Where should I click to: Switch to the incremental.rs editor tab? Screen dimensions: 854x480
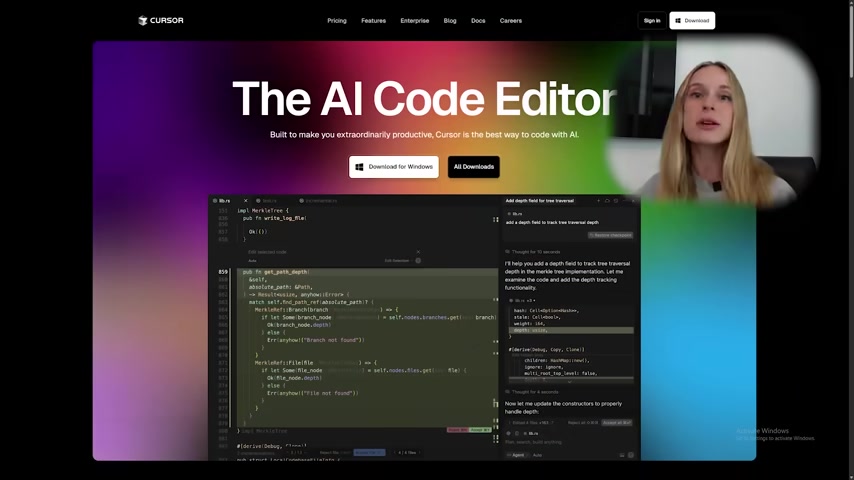point(318,200)
